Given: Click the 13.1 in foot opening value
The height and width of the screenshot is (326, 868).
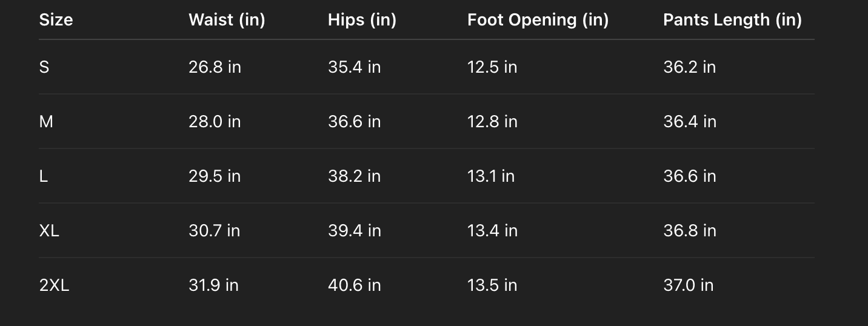Looking at the screenshot, I should coord(490,176).
